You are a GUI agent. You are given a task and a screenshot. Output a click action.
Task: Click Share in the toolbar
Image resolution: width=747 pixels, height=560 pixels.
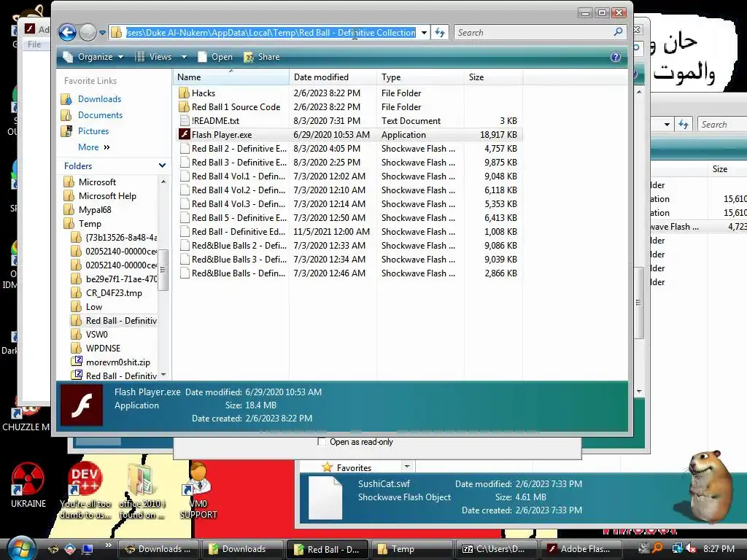point(262,57)
